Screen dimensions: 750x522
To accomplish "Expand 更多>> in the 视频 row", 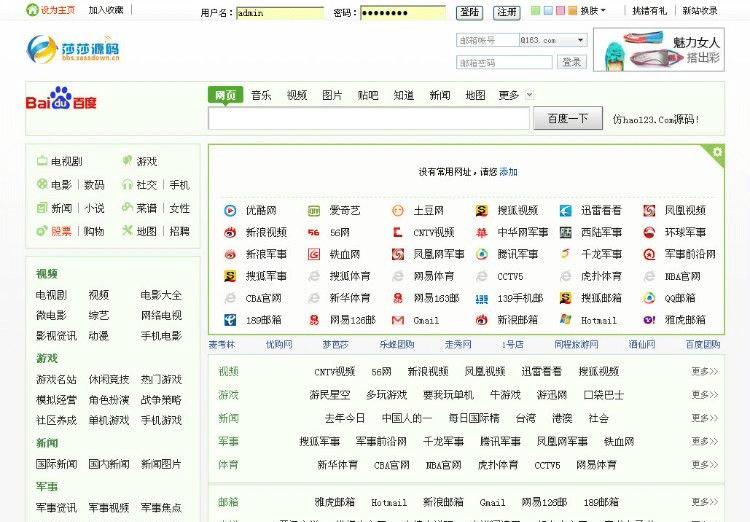I will (x=705, y=371).
